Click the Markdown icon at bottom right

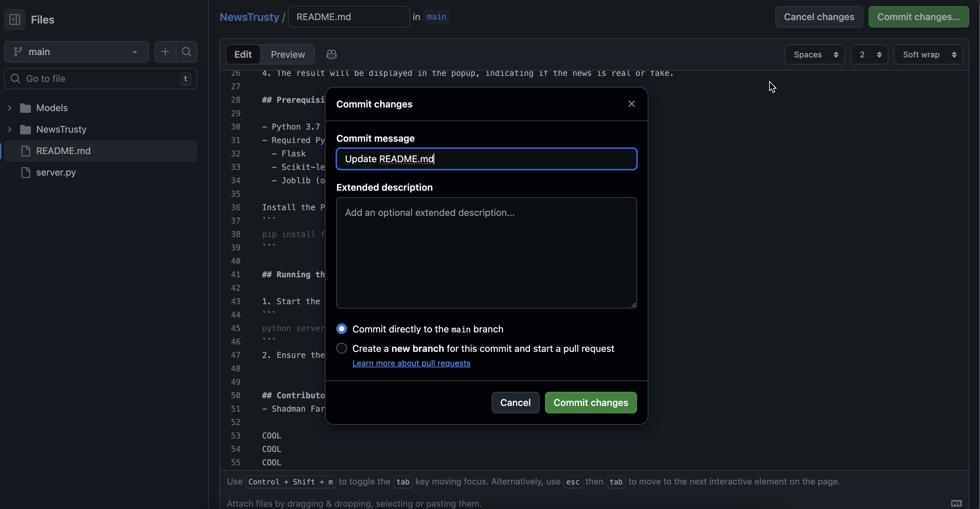(956, 503)
